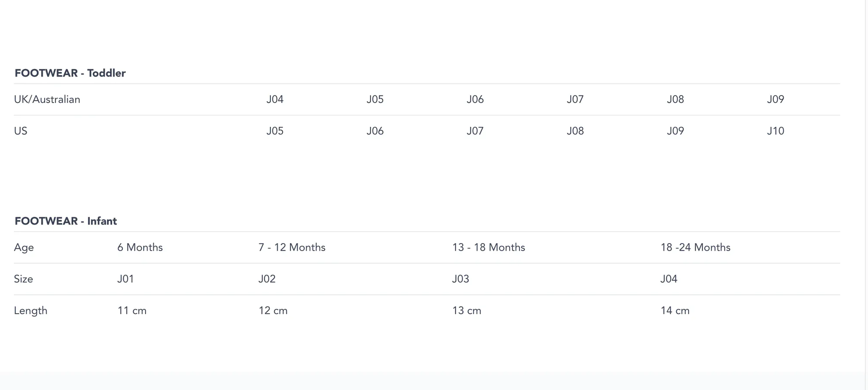Click the FOOTWEAR - Toddler heading
Image resolution: width=868 pixels, height=390 pixels.
pos(70,73)
